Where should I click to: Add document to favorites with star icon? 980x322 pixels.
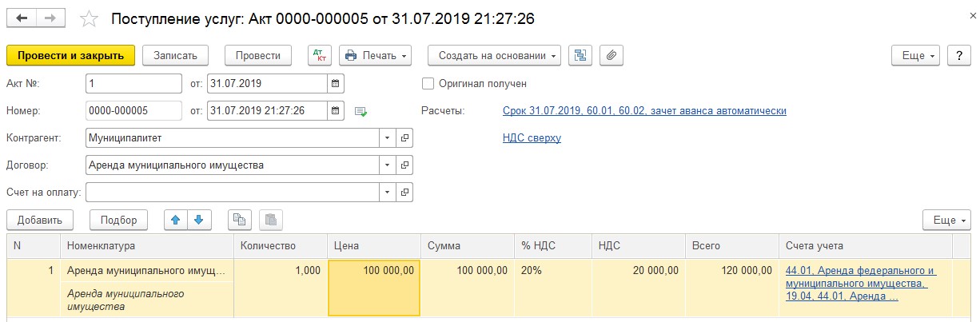click(90, 18)
